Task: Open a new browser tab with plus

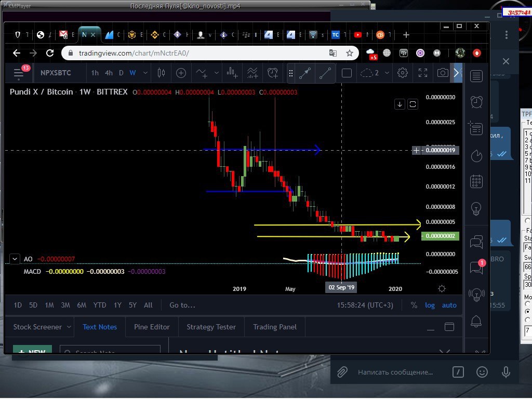Action: pos(406,35)
